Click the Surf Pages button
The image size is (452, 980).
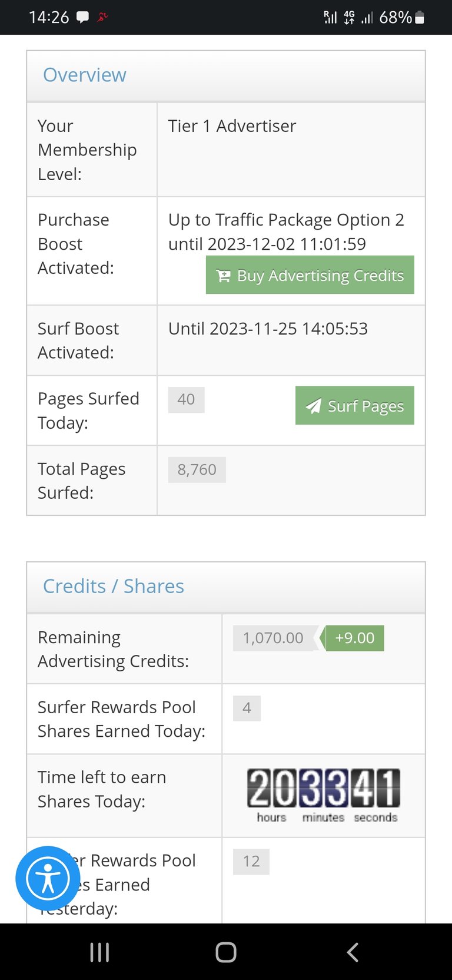355,405
